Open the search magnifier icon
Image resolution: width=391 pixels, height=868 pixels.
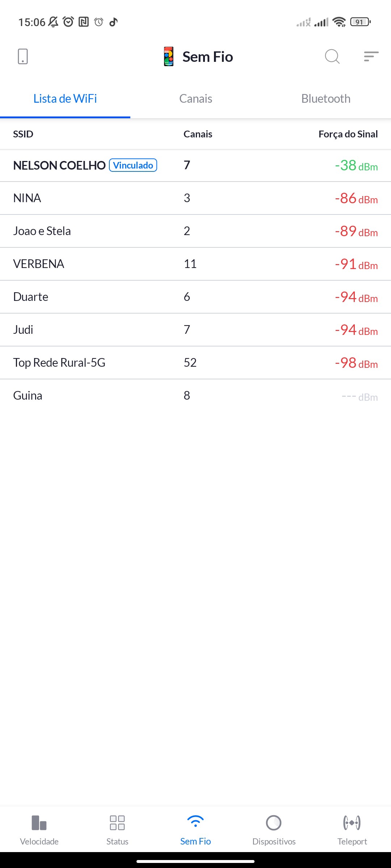click(332, 56)
